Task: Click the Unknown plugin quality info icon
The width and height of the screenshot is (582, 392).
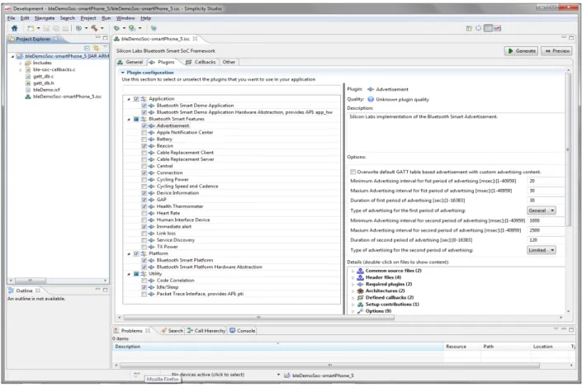Action: coord(371,100)
